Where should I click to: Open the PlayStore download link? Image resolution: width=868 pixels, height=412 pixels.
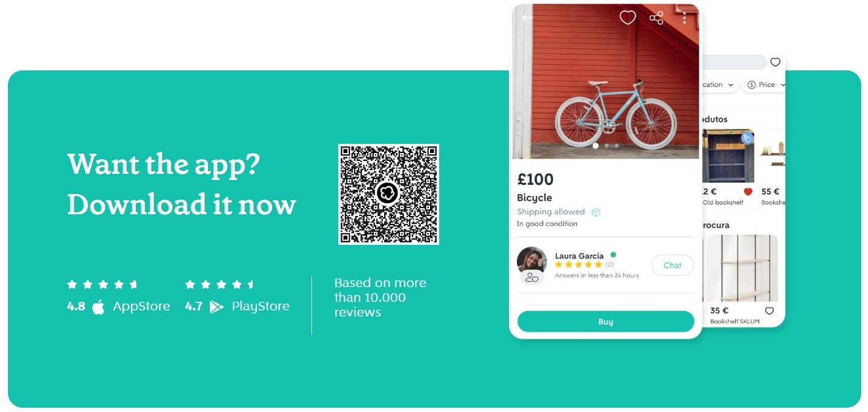click(237, 306)
